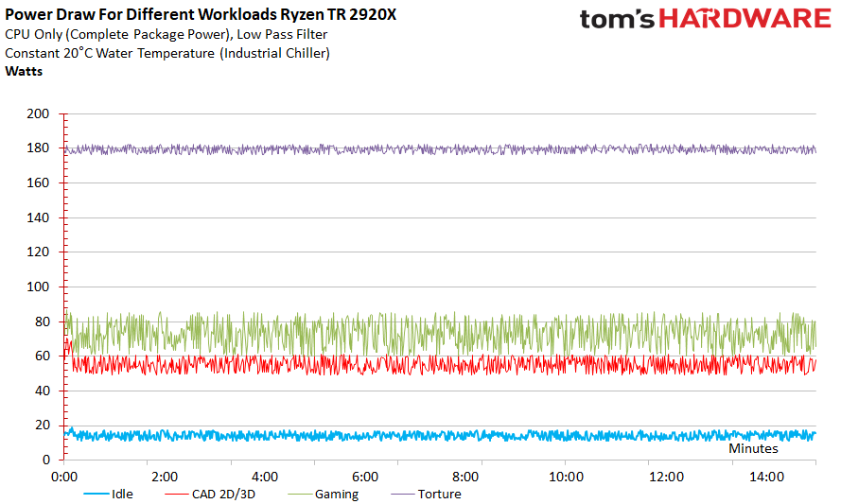Click the chart title Power Draw text
Image resolution: width=841 pixels, height=504 pixels.
pos(201,14)
